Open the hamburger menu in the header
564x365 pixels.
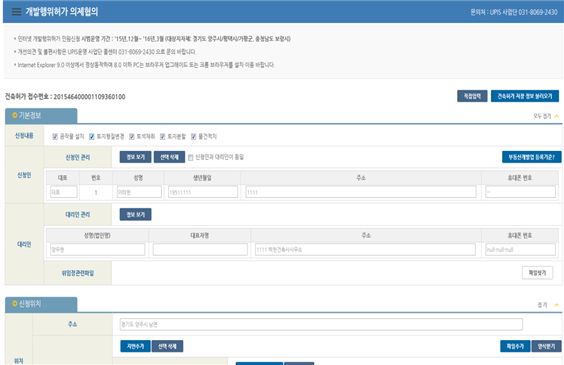16,12
